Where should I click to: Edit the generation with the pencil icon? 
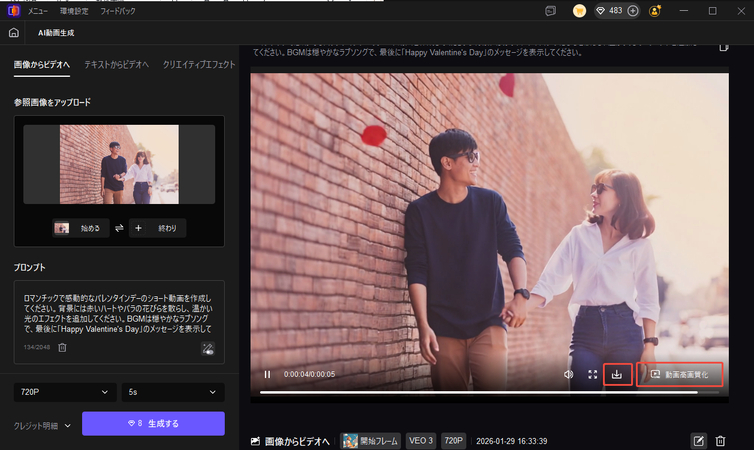(x=698, y=441)
